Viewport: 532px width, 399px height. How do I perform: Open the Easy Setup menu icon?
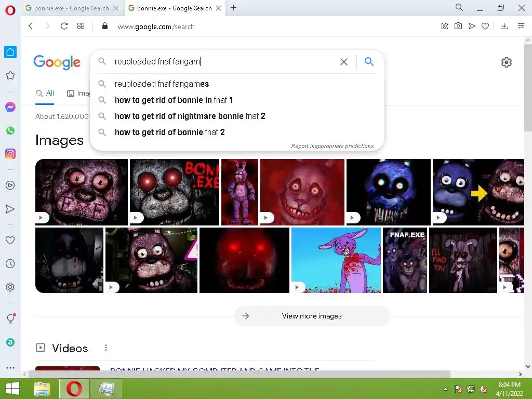521,26
